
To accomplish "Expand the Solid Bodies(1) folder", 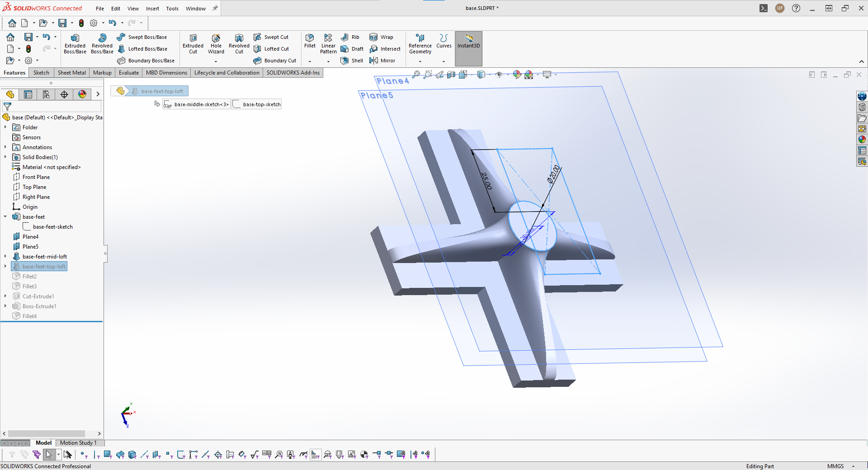I will pos(5,157).
